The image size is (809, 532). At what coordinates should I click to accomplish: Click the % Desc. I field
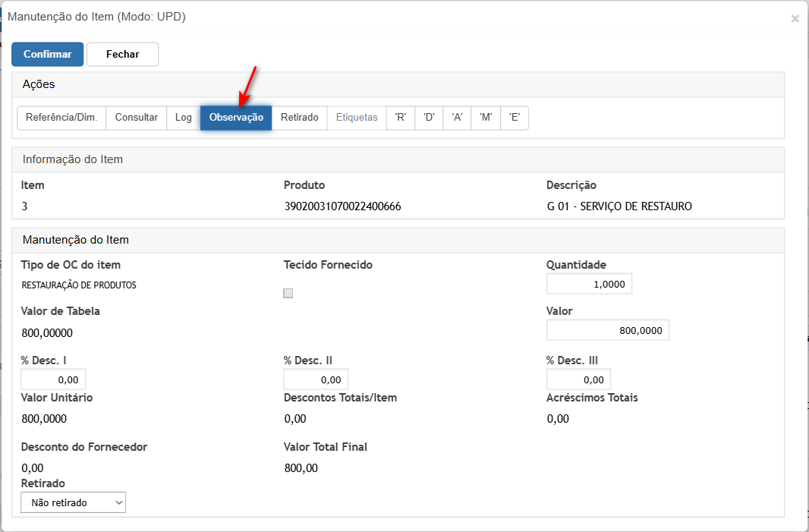53,379
